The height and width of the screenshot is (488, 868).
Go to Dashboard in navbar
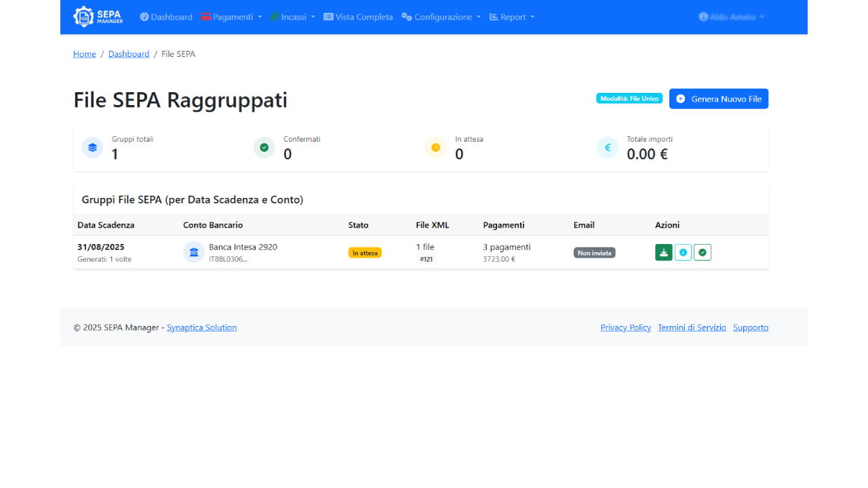(166, 17)
